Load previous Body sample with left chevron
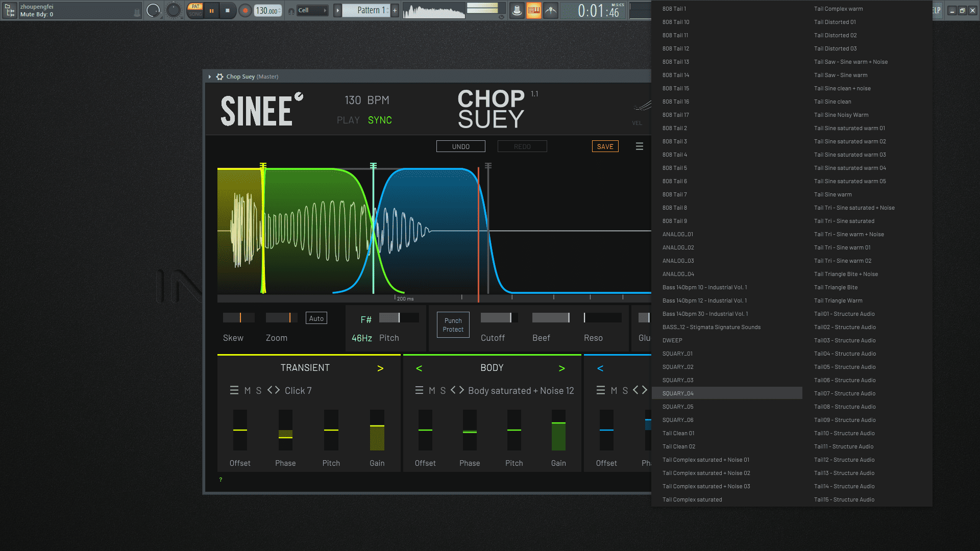The height and width of the screenshot is (551, 980). coord(453,390)
